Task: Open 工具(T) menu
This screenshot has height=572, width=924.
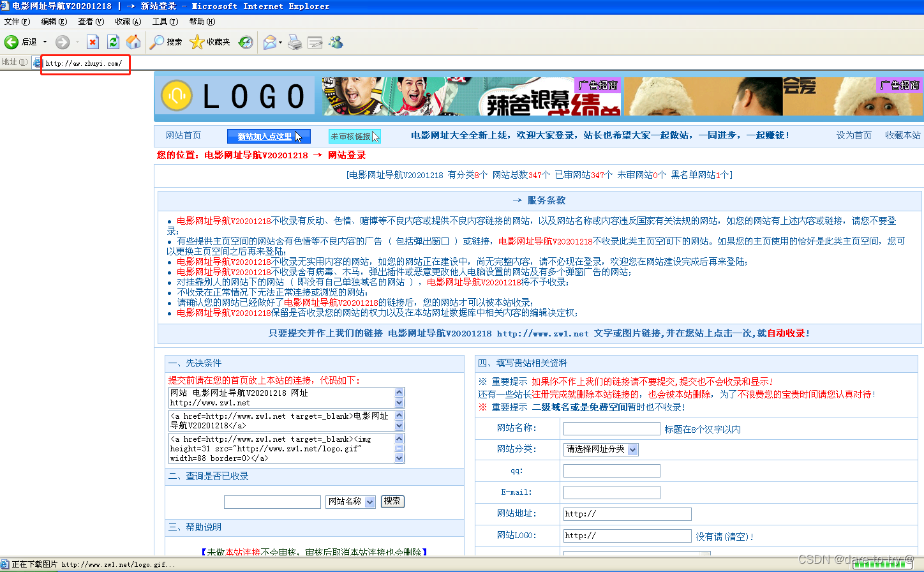Action: pyautogui.click(x=165, y=22)
